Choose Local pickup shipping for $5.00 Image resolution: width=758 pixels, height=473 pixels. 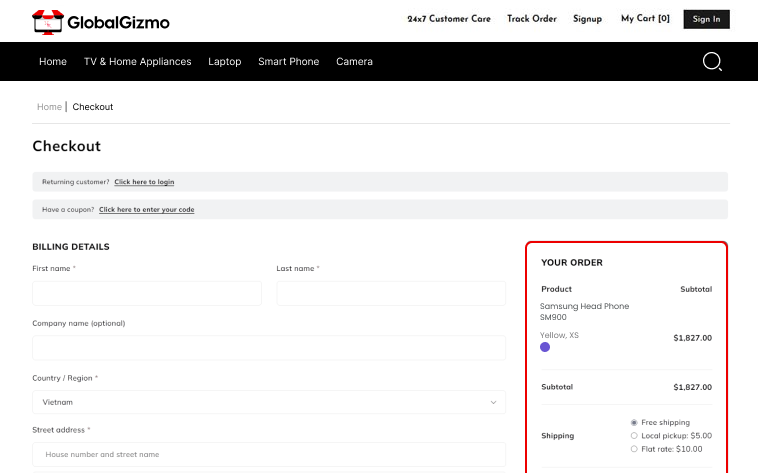(x=634, y=436)
